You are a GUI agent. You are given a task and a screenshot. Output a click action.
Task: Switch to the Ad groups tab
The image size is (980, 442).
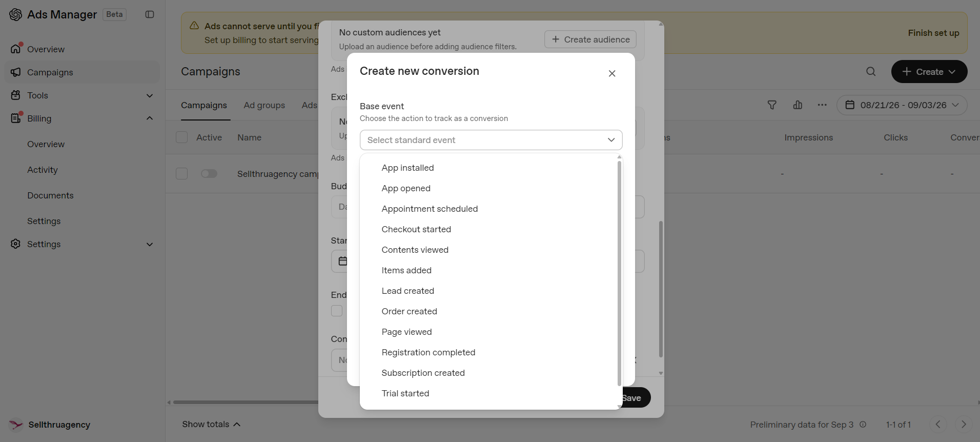point(264,105)
